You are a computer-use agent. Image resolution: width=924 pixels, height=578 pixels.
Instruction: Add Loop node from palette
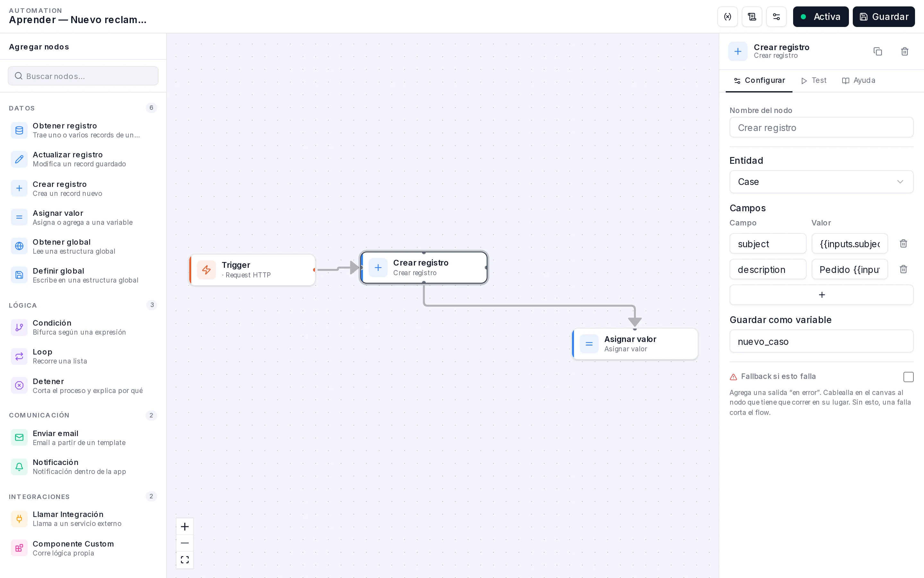pos(83,356)
